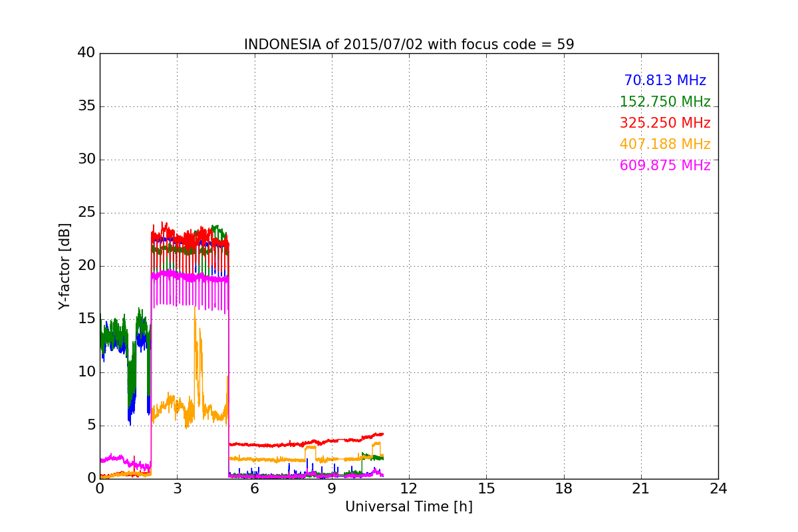This screenshot has width=798, height=532.
Task: Click the y-axis tick label 15
Action: pyautogui.click(x=86, y=319)
